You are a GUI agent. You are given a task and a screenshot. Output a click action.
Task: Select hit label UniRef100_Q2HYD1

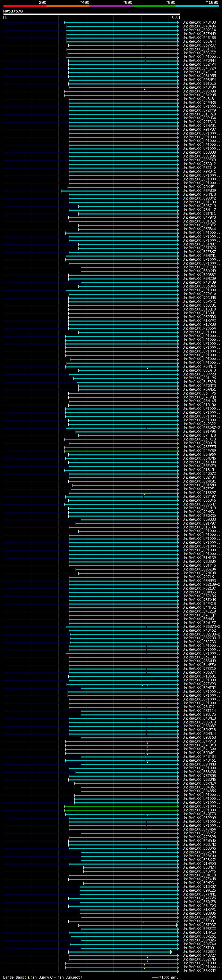click(199, 125)
